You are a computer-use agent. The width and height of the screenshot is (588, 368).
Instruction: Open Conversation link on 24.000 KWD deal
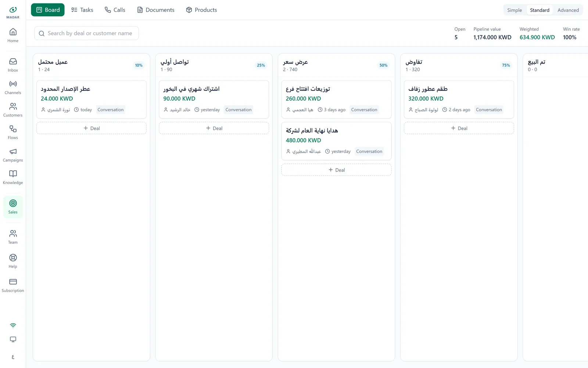111,110
